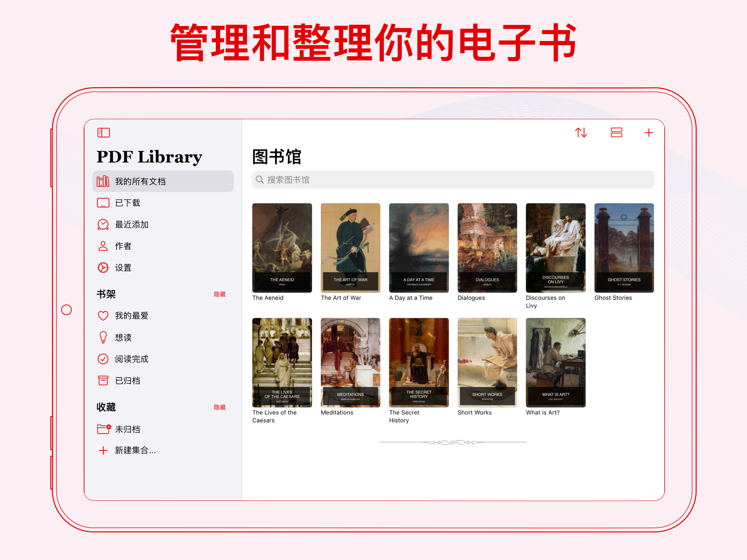Open the sort order arrows icon
This screenshot has width=747, height=560.
click(x=581, y=133)
